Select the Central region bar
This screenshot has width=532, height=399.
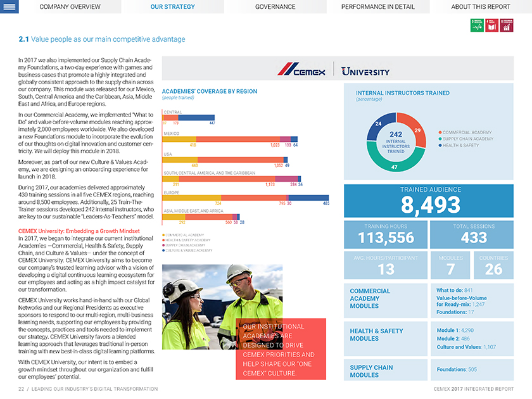coord(189,118)
